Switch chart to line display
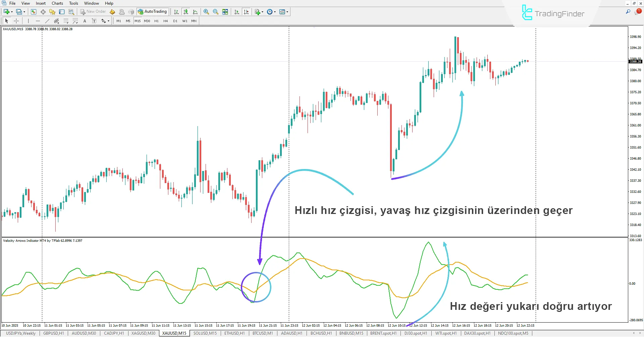Screen dimensions: 644x337 [196, 12]
